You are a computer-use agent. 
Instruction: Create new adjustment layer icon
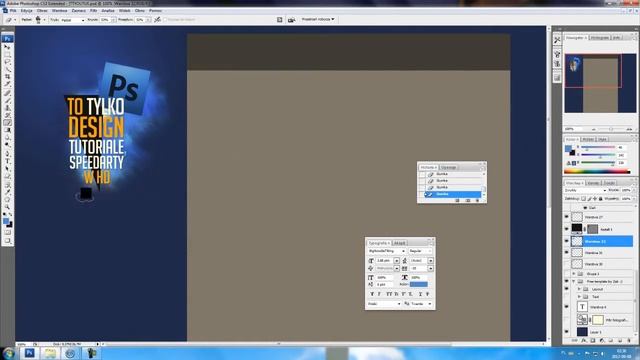[602, 340]
